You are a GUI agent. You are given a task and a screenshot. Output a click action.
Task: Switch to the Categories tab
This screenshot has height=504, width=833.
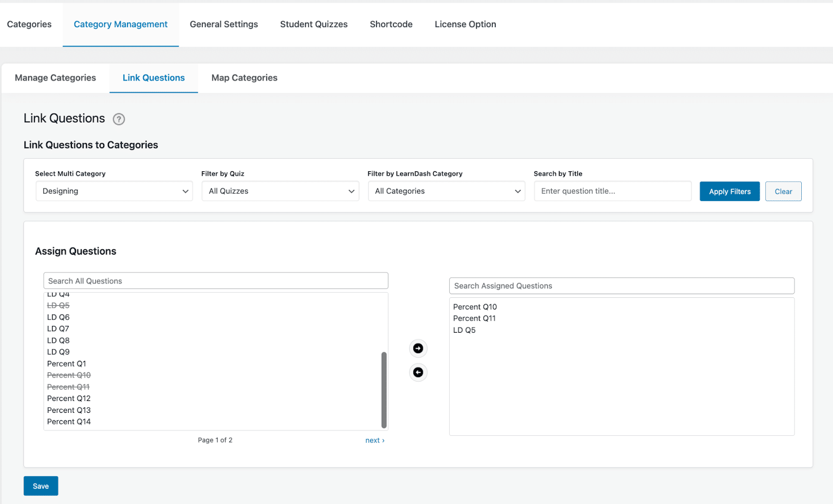point(29,24)
